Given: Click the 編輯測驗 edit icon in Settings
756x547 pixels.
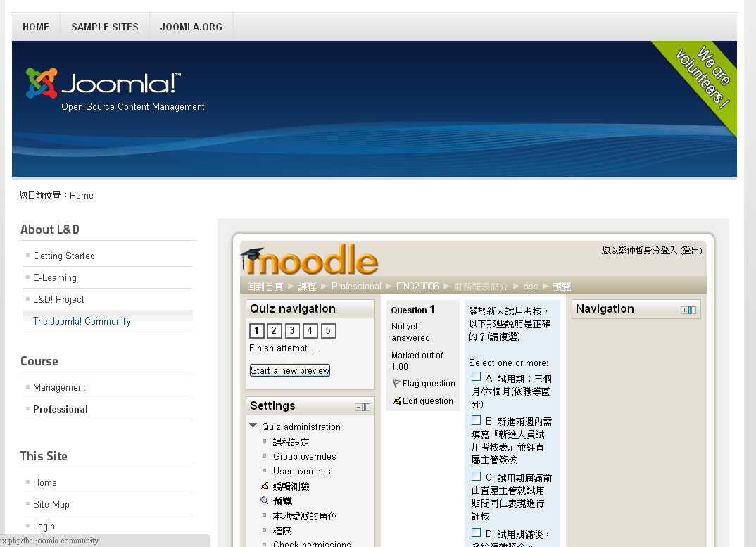Looking at the screenshot, I should pyautogui.click(x=265, y=486).
